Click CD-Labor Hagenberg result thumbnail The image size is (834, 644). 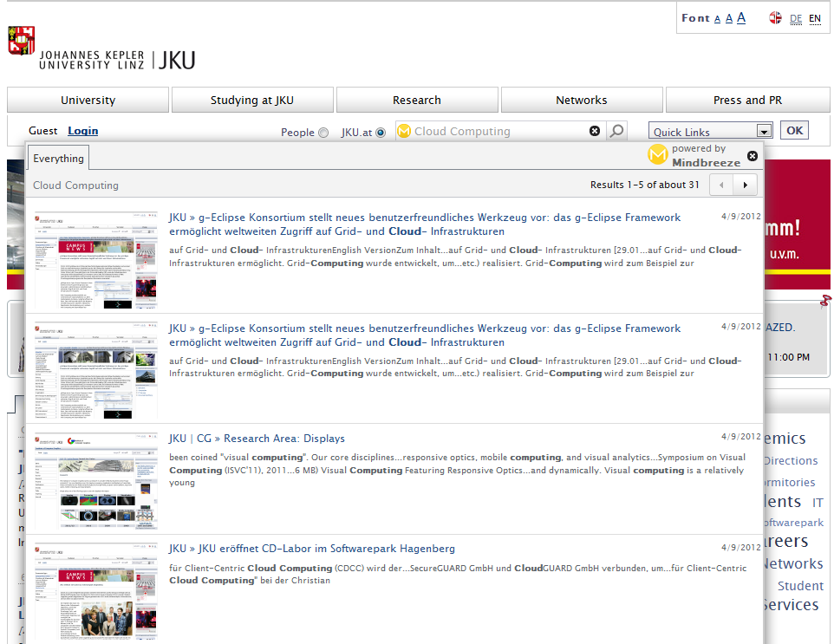point(96,591)
